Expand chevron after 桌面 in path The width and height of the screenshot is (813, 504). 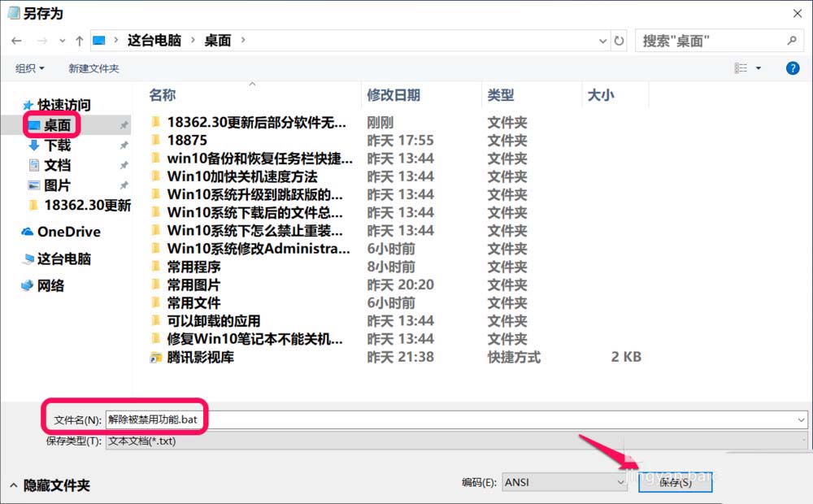(243, 40)
